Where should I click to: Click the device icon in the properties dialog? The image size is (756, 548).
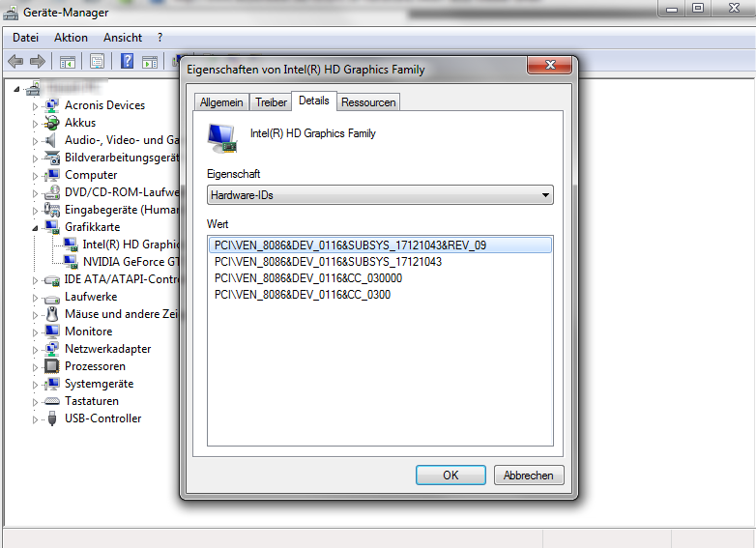[222, 139]
